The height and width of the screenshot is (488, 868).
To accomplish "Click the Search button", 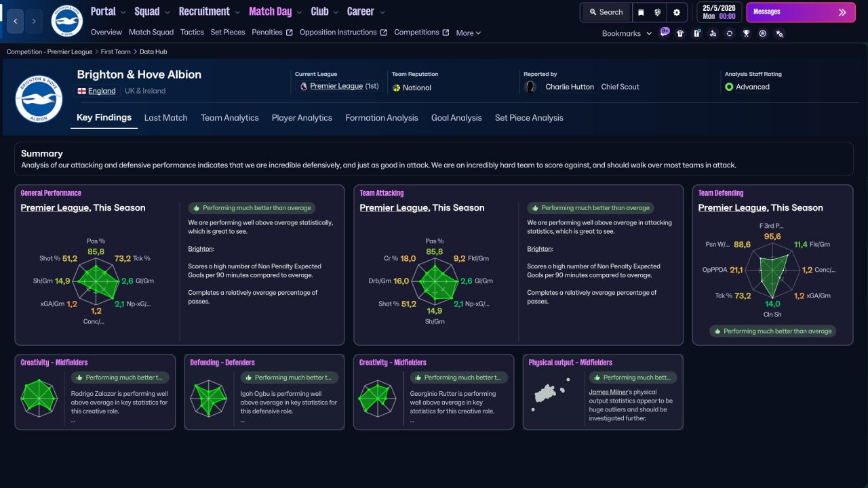I will 606,12.
